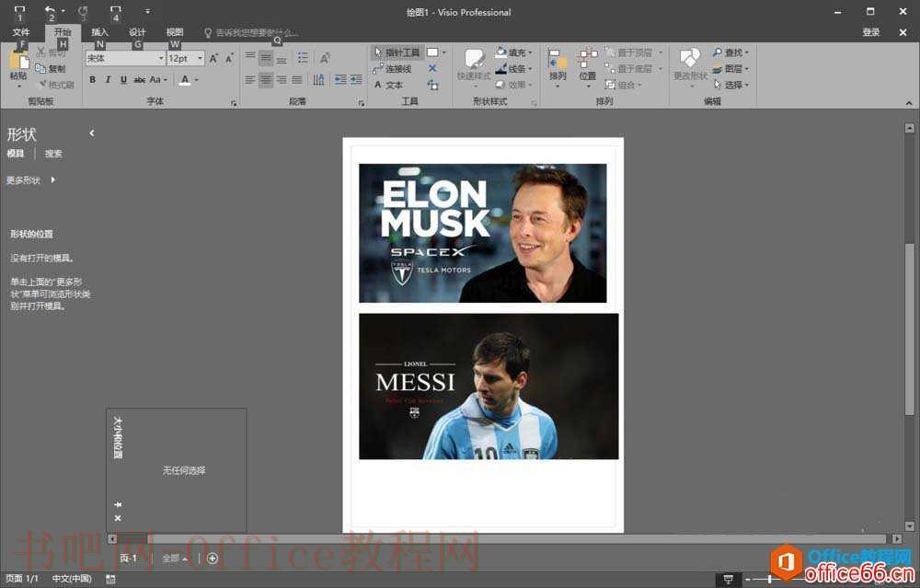Toggle bottom vertical text alignment
Screen dimensions: 920x588
tap(282, 57)
